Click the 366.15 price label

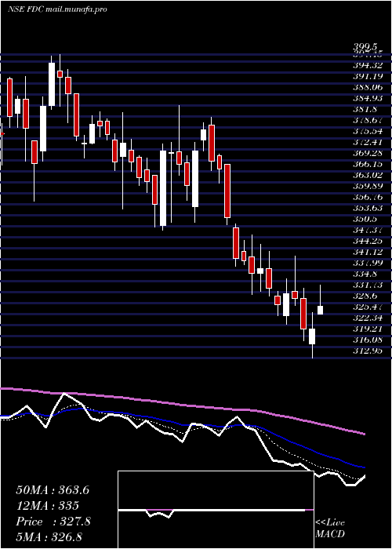(368, 164)
